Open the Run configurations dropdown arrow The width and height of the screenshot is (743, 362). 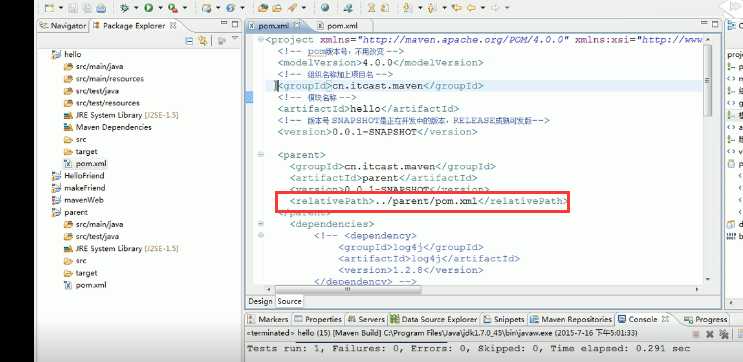point(160,8)
